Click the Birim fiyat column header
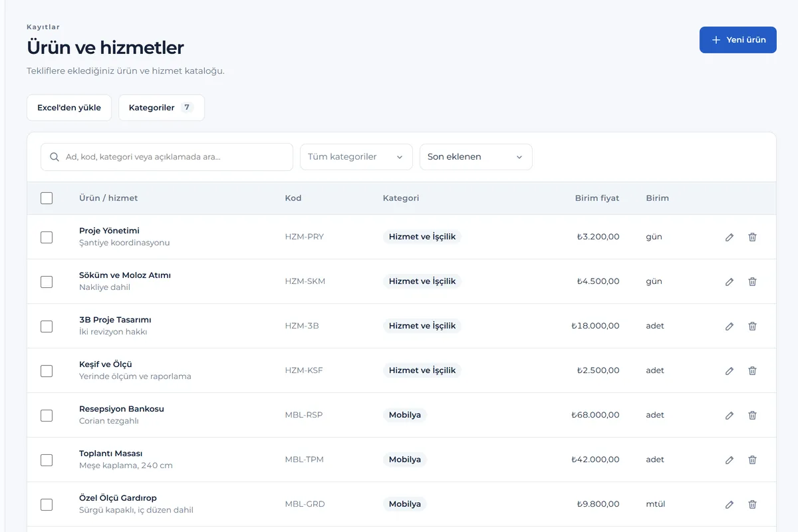The width and height of the screenshot is (798, 532). click(x=597, y=198)
